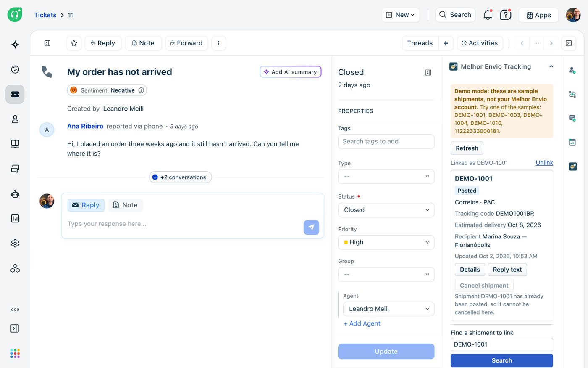Click the Tickets breadcrumb link
Viewport: 588px width, 368px height.
[45, 15]
